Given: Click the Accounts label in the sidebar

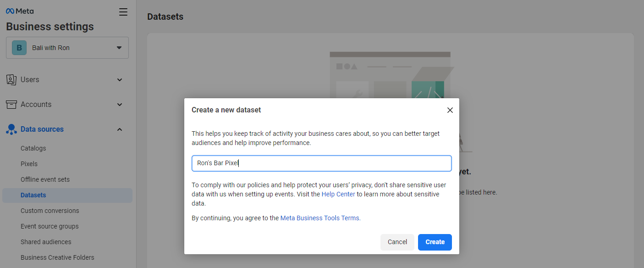Looking at the screenshot, I should [36, 105].
